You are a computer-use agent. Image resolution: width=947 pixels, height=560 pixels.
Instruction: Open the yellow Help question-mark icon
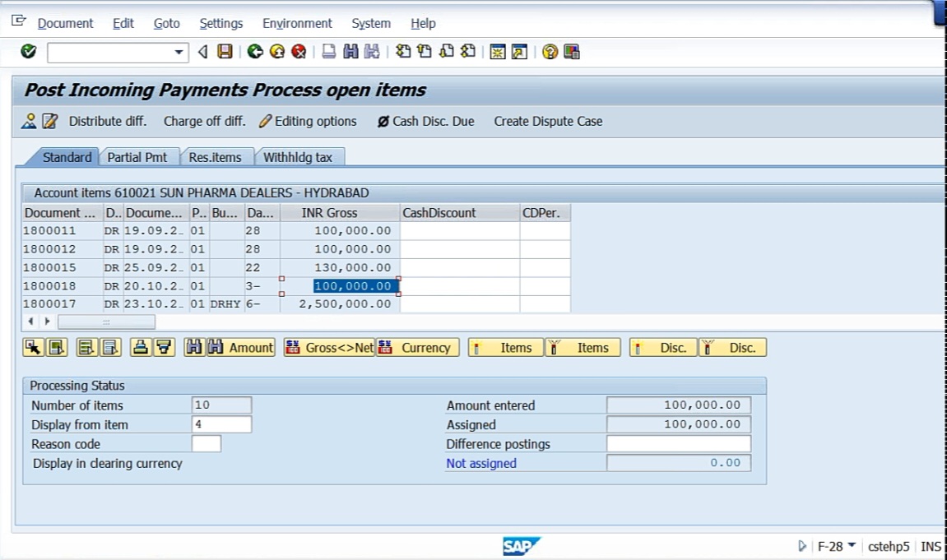550,52
